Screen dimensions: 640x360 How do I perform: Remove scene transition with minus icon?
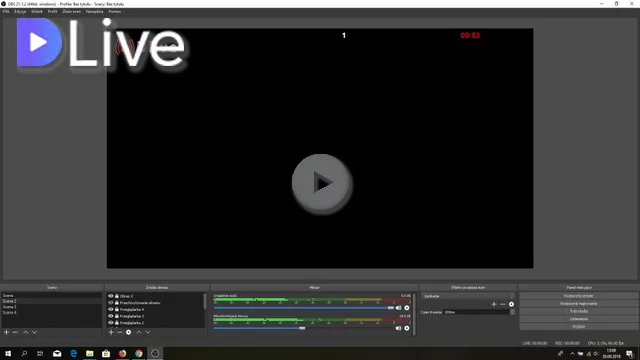tap(502, 304)
